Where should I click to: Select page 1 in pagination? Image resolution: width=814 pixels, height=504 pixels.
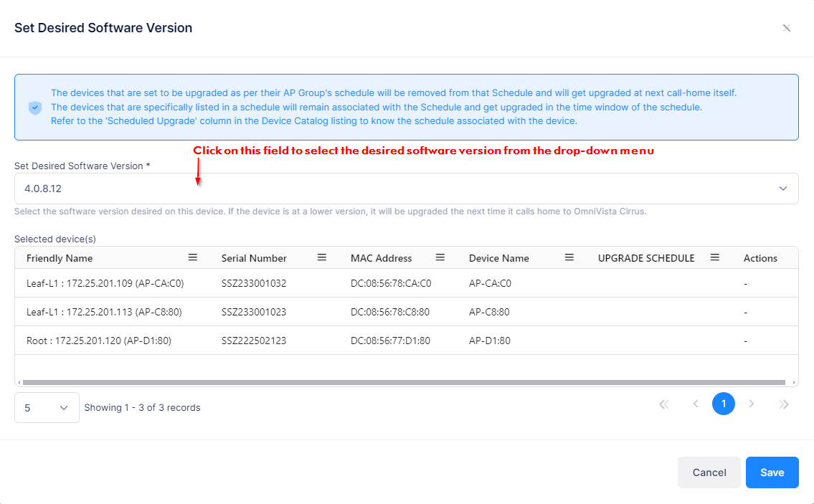point(723,404)
